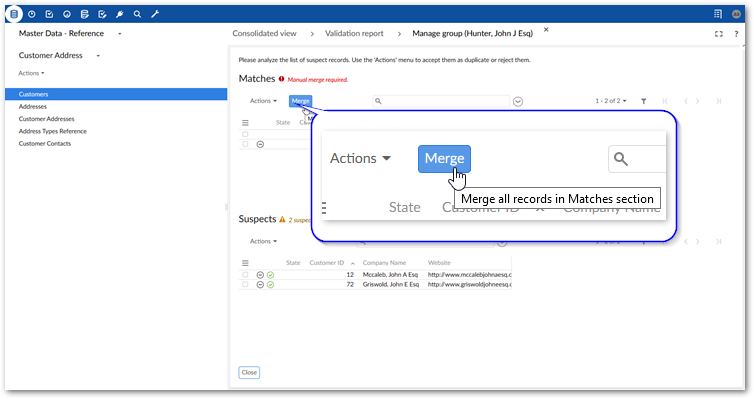Click the wrench icon in top bar
This screenshot has width=754, height=399.
pyautogui.click(x=155, y=14)
